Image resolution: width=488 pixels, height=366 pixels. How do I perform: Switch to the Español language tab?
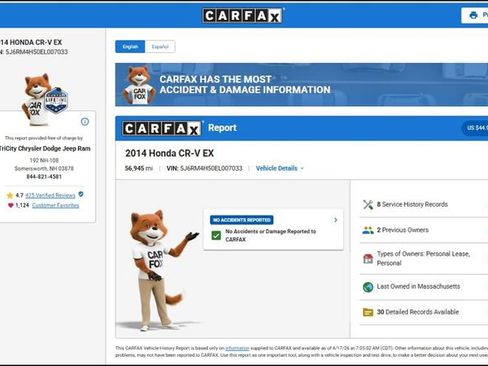[x=160, y=47]
